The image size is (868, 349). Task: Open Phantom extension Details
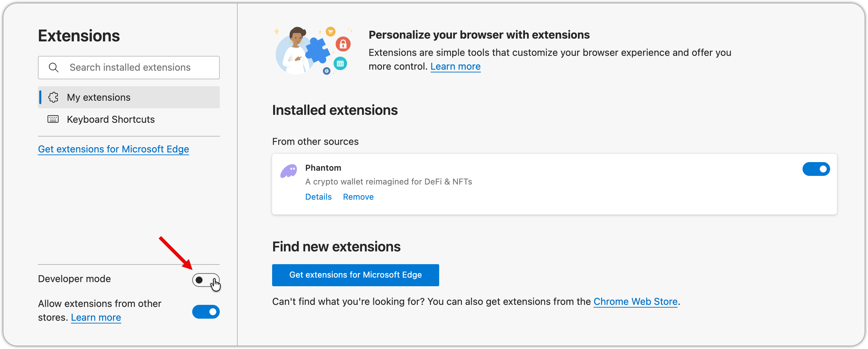pyautogui.click(x=318, y=197)
